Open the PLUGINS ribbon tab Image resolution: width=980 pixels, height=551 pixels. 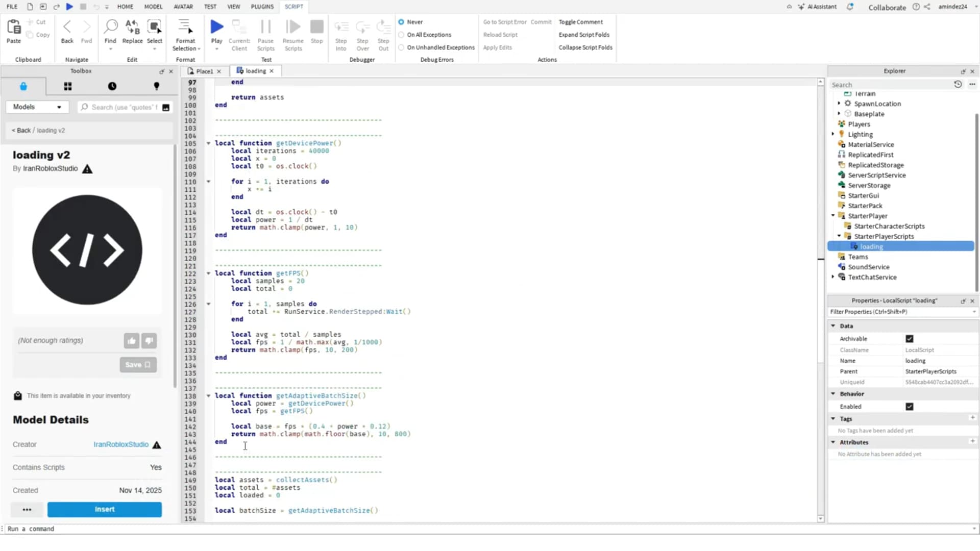[262, 7]
